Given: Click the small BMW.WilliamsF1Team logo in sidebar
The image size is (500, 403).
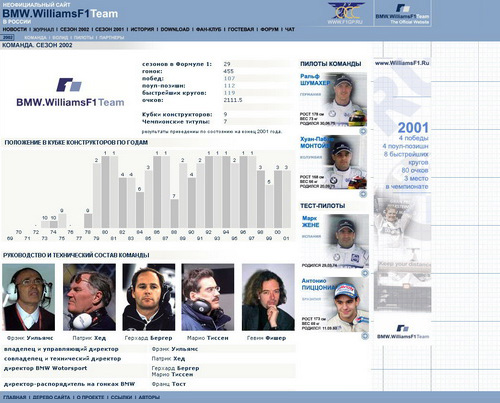Looking at the screenshot, I should click(403, 332).
